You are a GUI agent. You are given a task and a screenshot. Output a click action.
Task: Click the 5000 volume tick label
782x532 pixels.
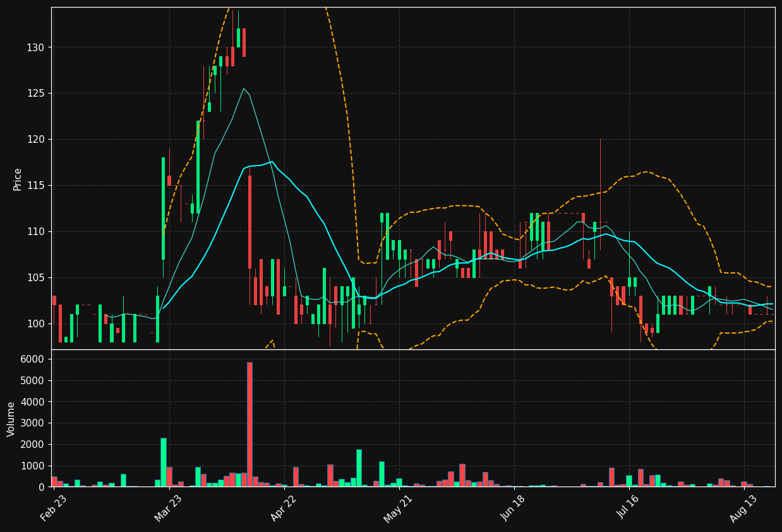32,381
